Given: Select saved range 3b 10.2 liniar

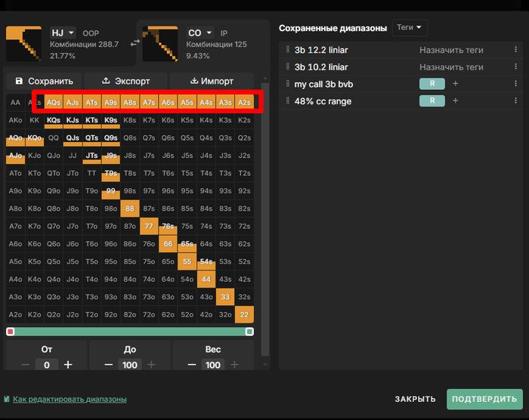Looking at the screenshot, I should pyautogui.click(x=321, y=67).
